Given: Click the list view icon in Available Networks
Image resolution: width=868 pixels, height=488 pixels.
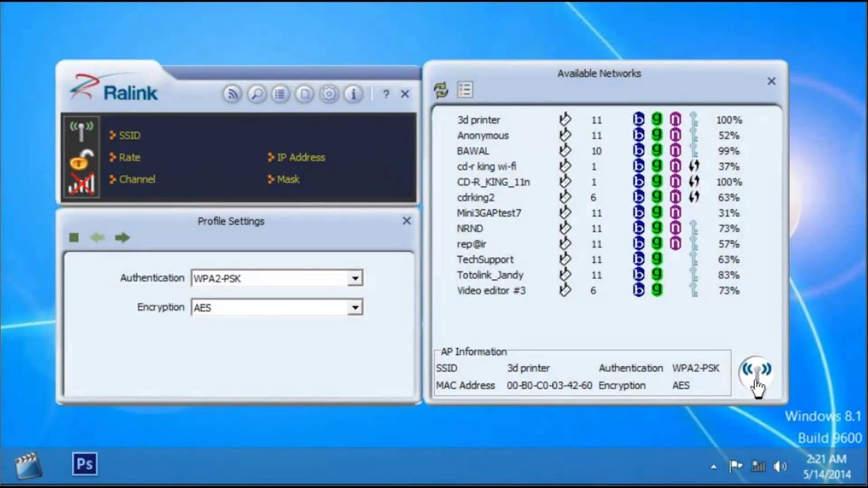Looking at the screenshot, I should point(465,89).
